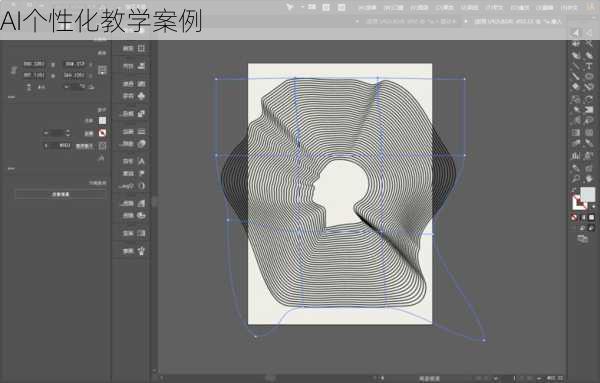Screen dimensions: 600x383
Task: Select the top-left envelope mesh anchor point
Action: [x=216, y=79]
